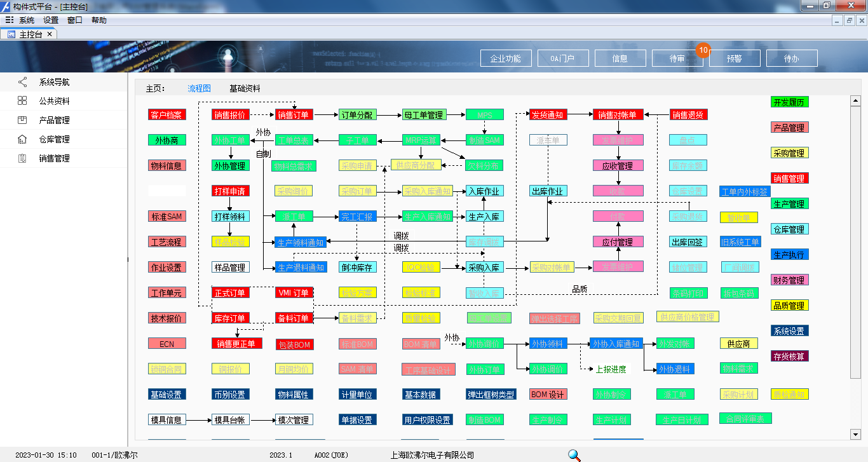
Task: Select the 产品管理 sidebar icon
Action: tap(22, 120)
